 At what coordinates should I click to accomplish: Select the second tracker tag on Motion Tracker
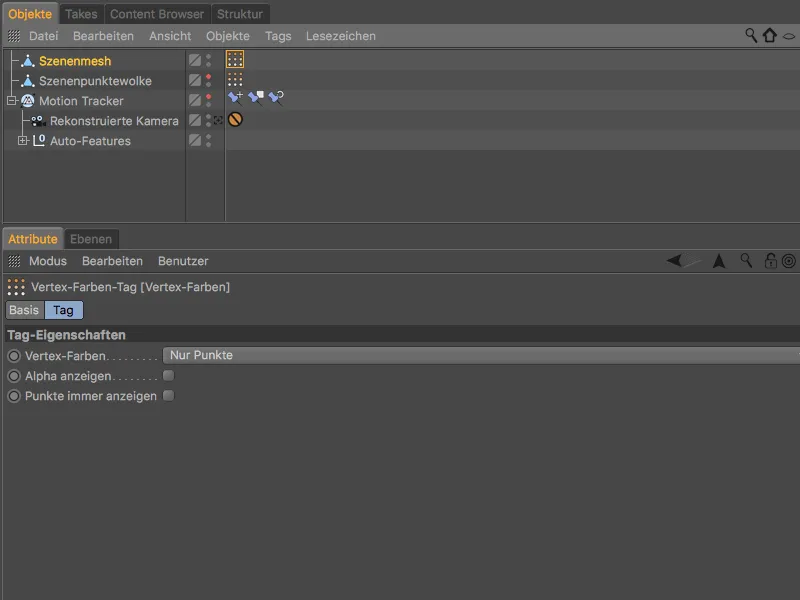pyautogui.click(x=256, y=97)
